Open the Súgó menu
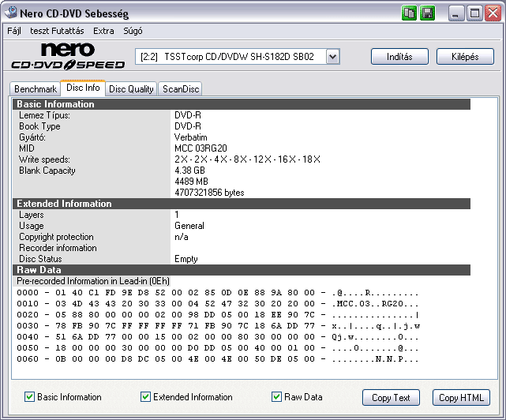The width and height of the screenshot is (506, 420). click(x=133, y=31)
